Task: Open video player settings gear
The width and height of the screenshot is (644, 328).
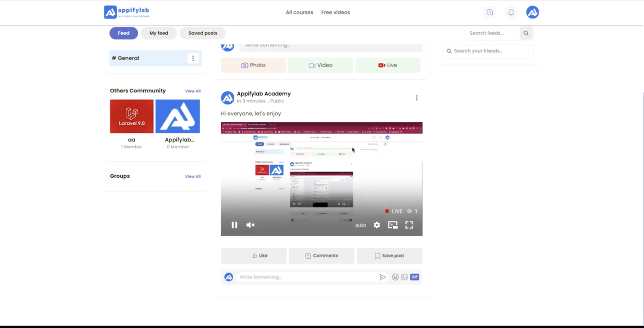Action: pyautogui.click(x=377, y=225)
